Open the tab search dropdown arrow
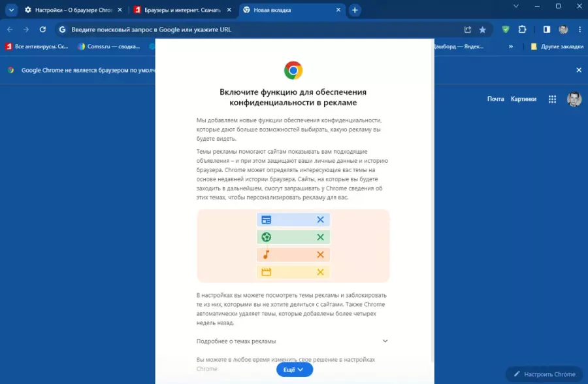The width and height of the screenshot is (588, 384). [11, 10]
